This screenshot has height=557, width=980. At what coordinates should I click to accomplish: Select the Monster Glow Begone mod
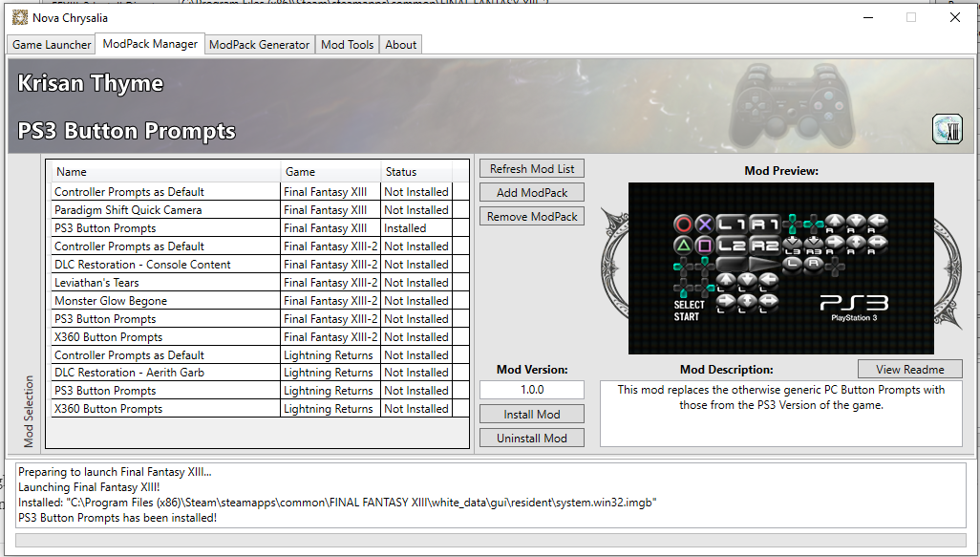260,301
